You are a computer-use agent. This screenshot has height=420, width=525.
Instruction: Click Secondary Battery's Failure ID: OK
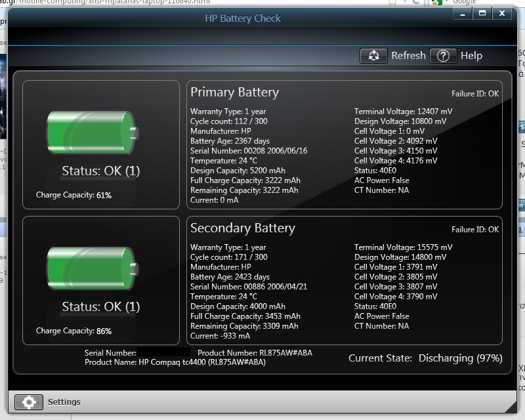(475, 230)
